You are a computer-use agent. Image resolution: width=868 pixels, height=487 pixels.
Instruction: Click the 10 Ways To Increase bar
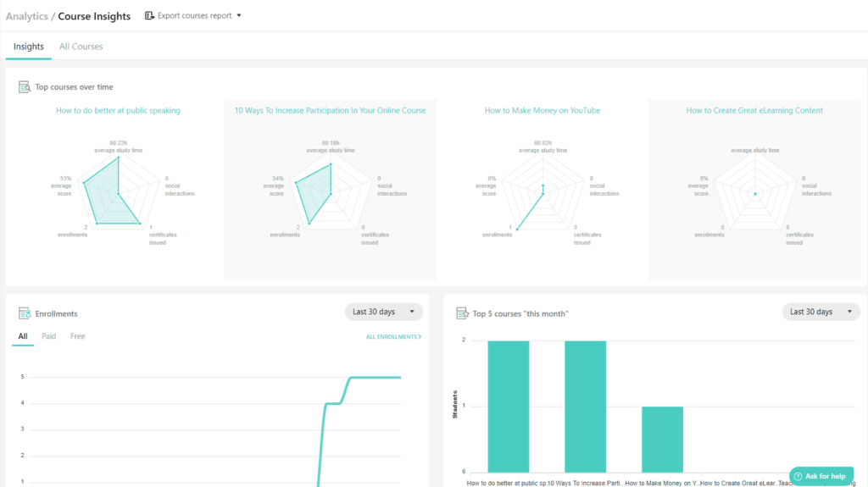(x=585, y=407)
